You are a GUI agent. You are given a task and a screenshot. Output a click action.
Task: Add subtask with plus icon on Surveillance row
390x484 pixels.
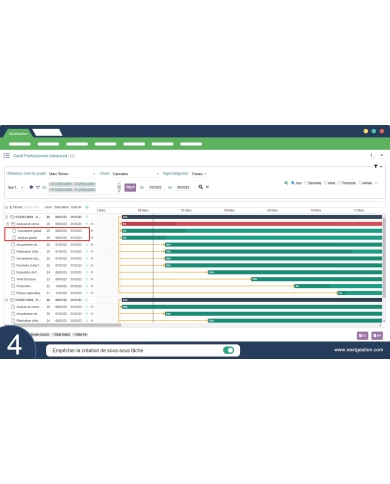(87, 258)
